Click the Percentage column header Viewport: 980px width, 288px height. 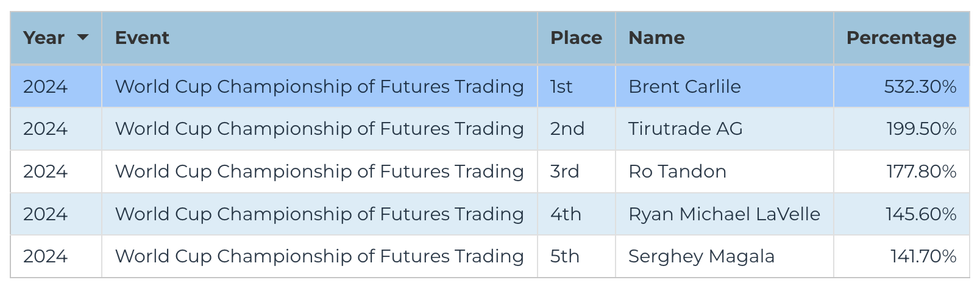pos(901,38)
